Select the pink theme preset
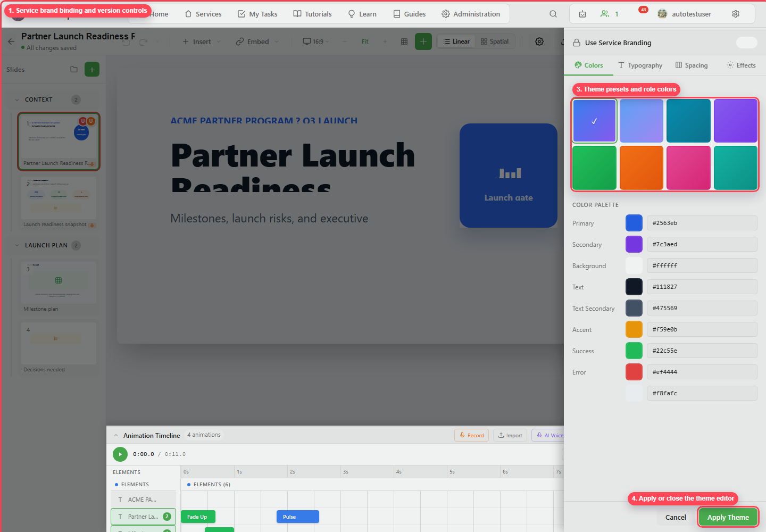This screenshot has width=766, height=532. [x=688, y=168]
